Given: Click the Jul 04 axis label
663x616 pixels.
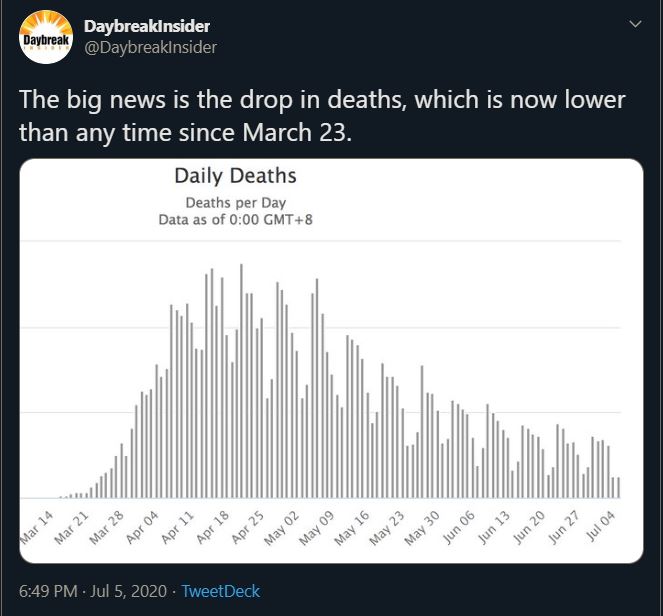Looking at the screenshot, I should [600, 526].
